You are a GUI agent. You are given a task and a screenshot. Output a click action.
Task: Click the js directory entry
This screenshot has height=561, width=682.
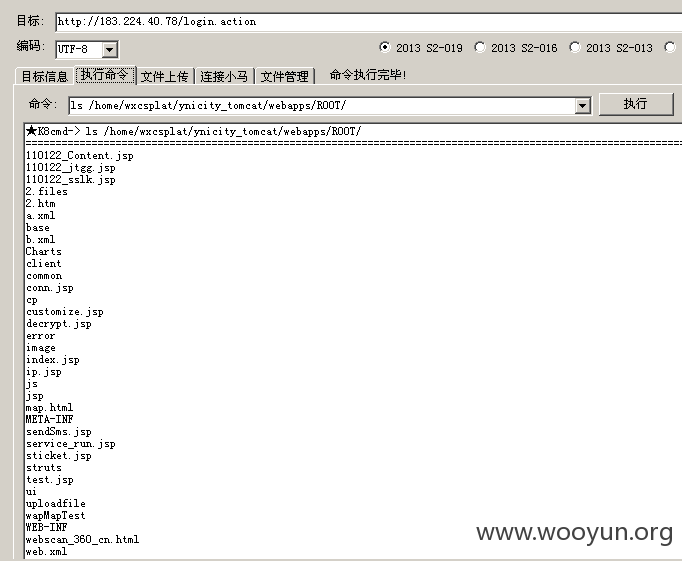click(32, 384)
